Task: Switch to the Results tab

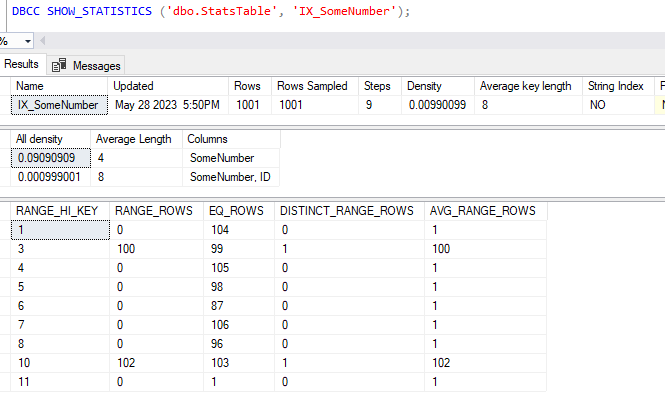Action: 21,64
